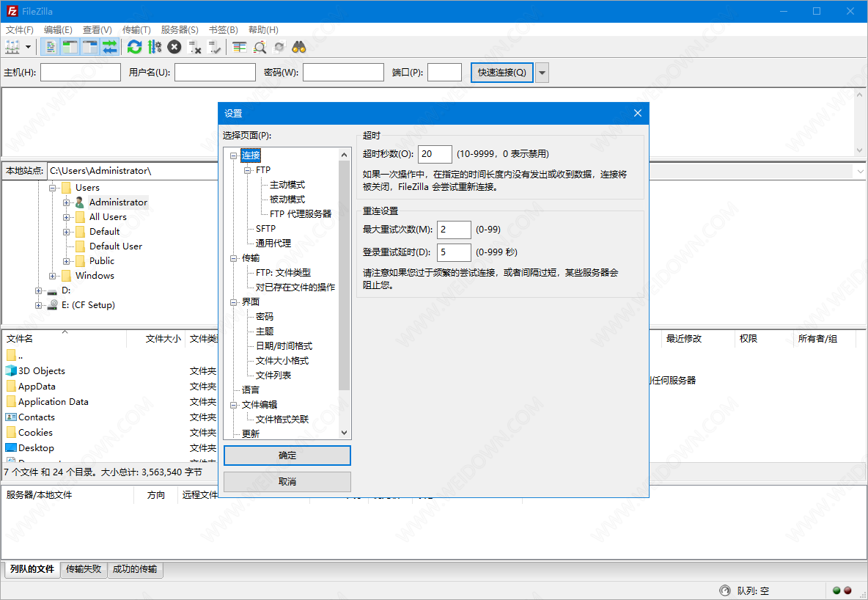Screen dimensions: 868x600
Task: Open the 文件(F) menu
Action: [19, 30]
